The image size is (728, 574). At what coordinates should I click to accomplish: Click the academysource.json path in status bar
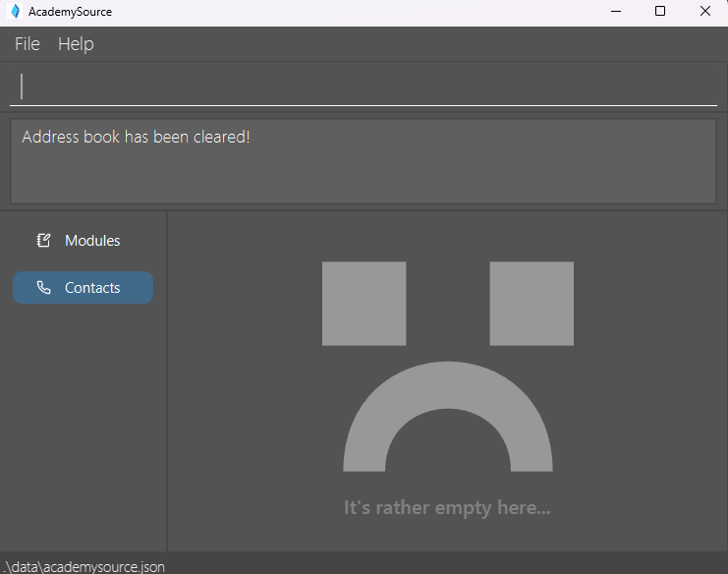click(x=84, y=566)
